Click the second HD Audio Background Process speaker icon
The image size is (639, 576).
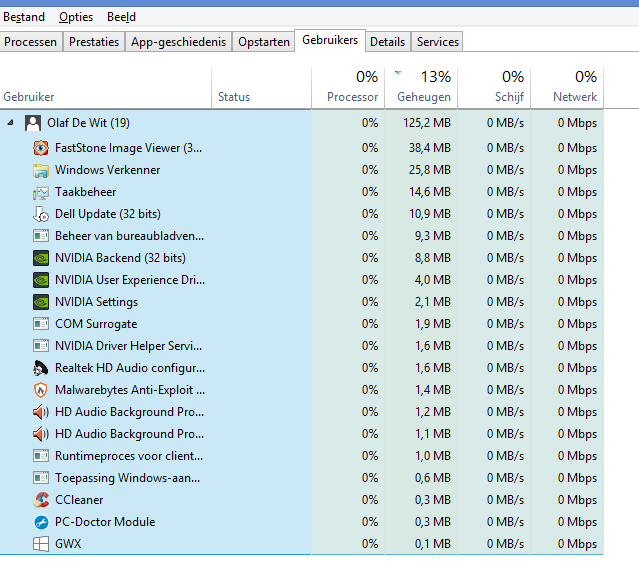tap(41, 434)
